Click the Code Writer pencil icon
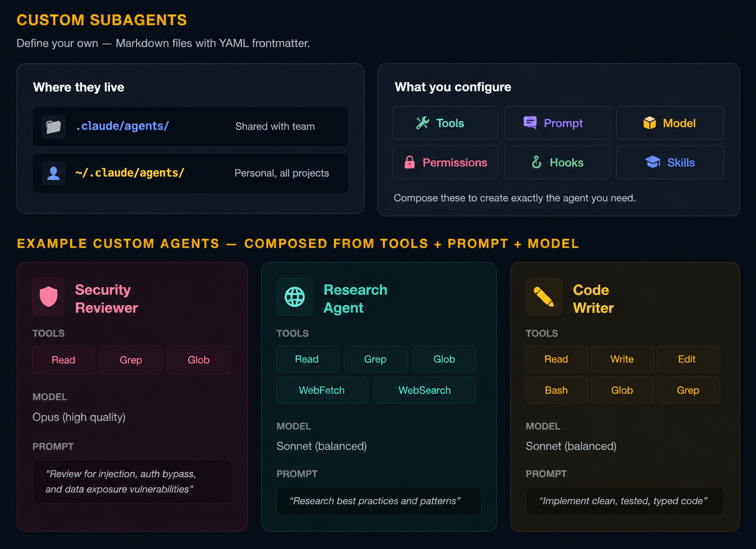The image size is (756, 549). 544,297
